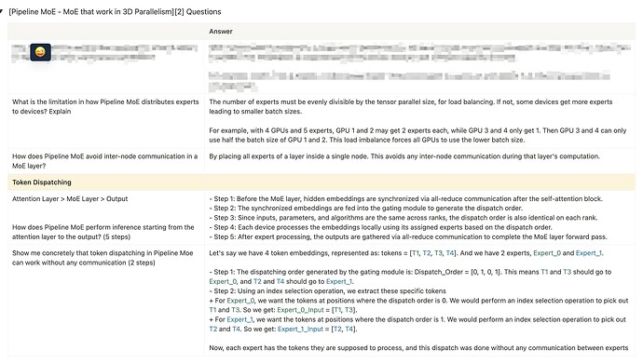Click the winking emoji icon
This screenshot has height=364, width=643.
[x=40, y=52]
